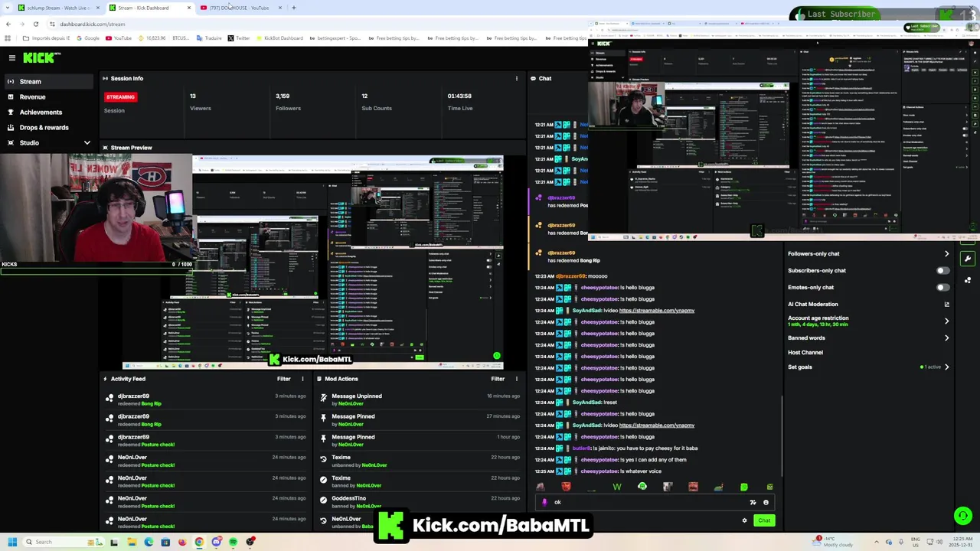
Task: Click the Windows taskbar Search box
Action: tap(63, 542)
